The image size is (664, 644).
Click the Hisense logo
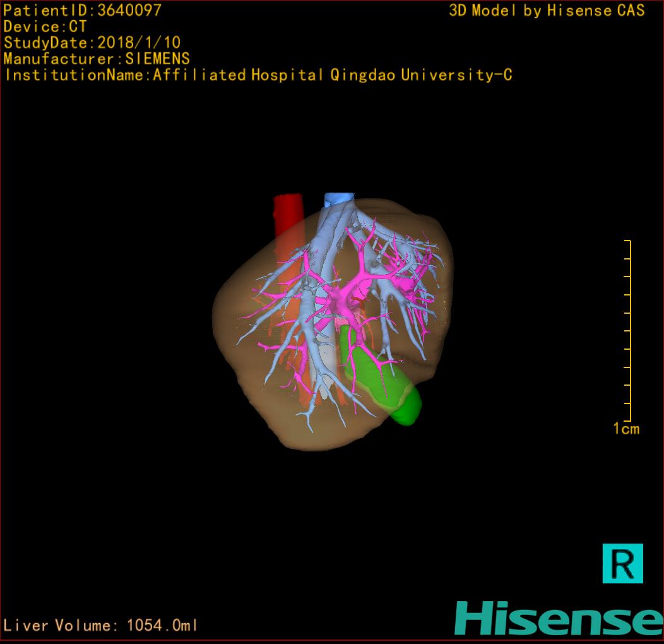pos(558,618)
